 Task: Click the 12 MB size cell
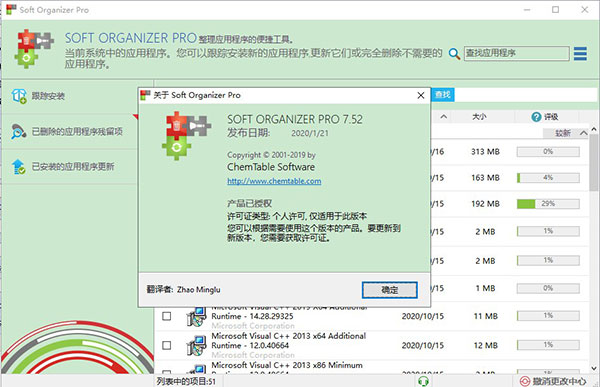(486, 345)
